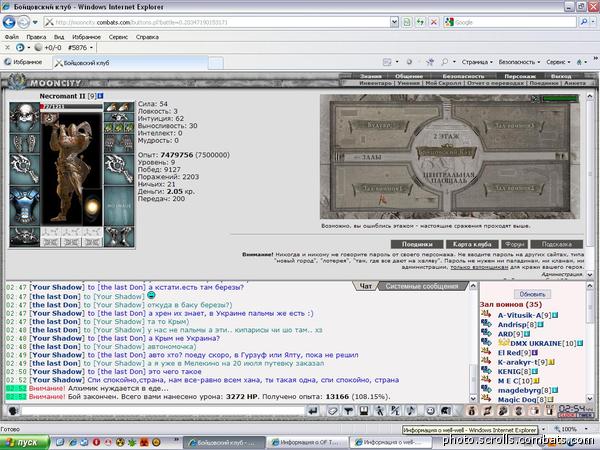
Task: Launch Opera from the quick launch bar
Action: tap(96, 442)
